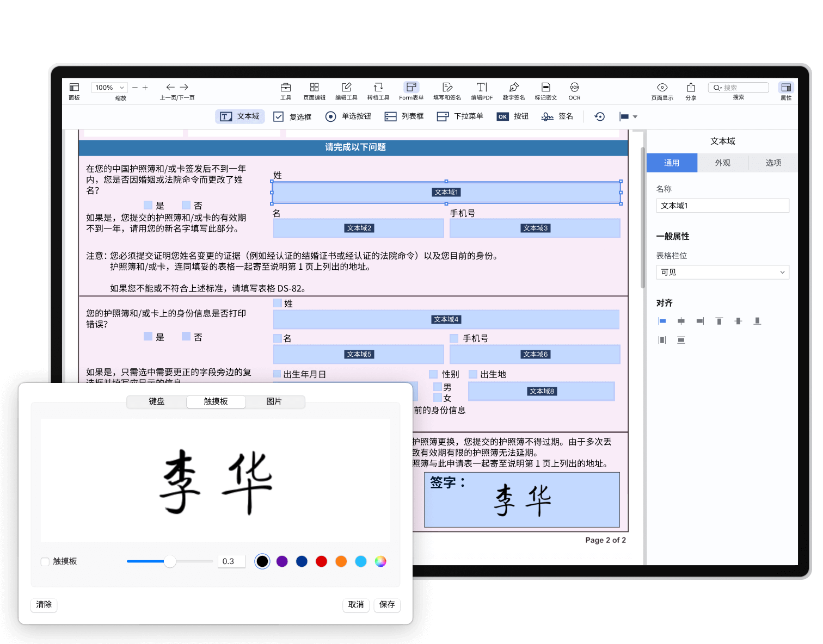
Task: Switch to the 通用 tab
Action: (672, 163)
